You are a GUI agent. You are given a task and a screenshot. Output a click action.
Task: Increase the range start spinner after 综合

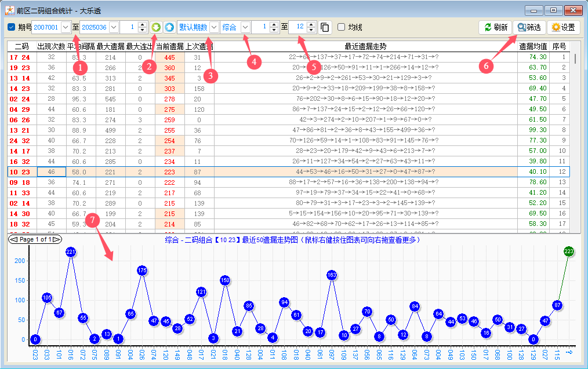coord(274,24)
